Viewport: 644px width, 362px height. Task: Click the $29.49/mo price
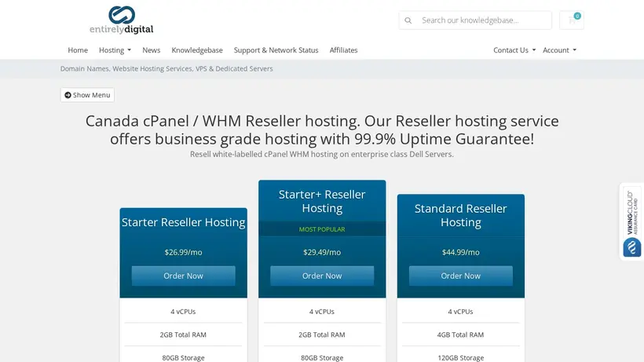pyautogui.click(x=322, y=252)
